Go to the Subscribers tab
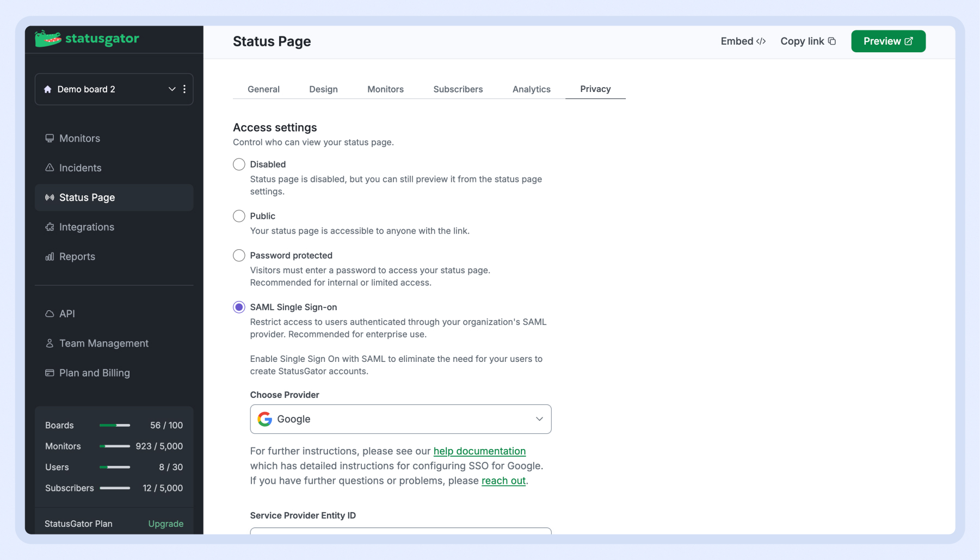Image resolution: width=980 pixels, height=560 pixels. 458,89
